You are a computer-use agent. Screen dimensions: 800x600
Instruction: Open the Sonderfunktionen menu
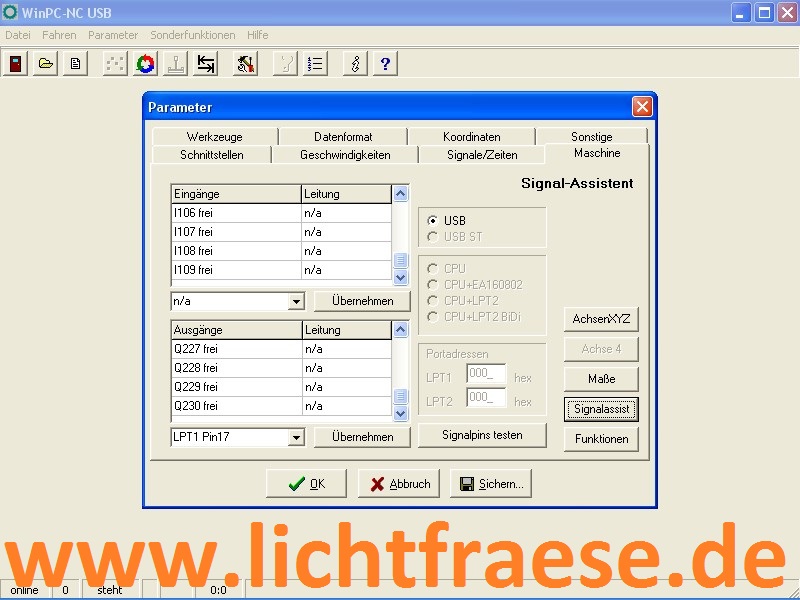coord(193,35)
